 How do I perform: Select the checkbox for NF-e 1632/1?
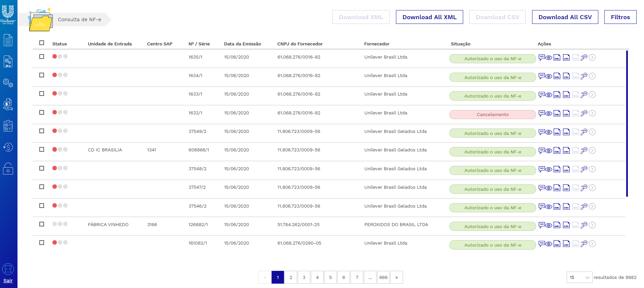(x=42, y=112)
